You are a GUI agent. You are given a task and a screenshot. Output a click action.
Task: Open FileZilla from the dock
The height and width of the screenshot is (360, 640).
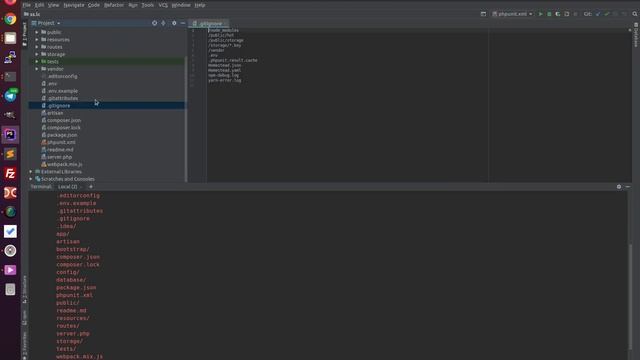(x=10, y=173)
